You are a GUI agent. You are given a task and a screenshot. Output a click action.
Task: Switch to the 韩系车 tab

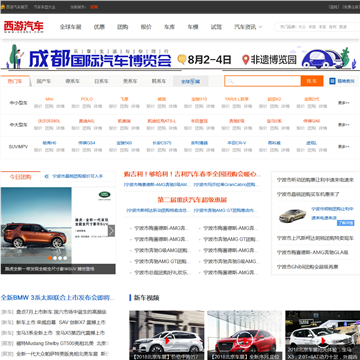pyautogui.click(x=159, y=81)
